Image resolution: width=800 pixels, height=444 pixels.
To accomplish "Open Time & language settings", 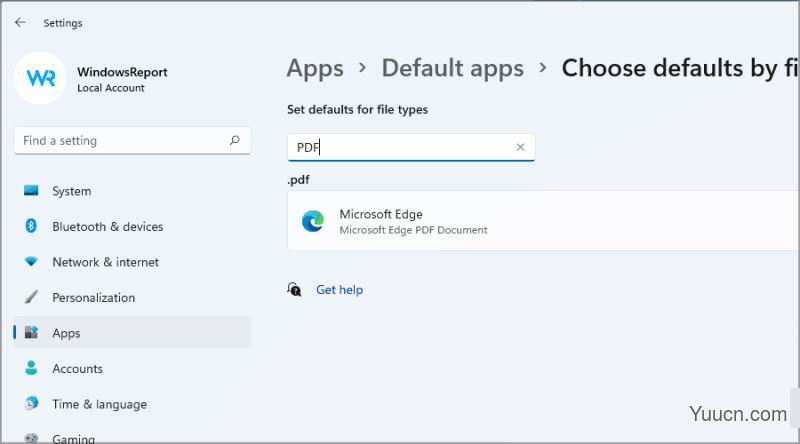I will pyautogui.click(x=132, y=404).
